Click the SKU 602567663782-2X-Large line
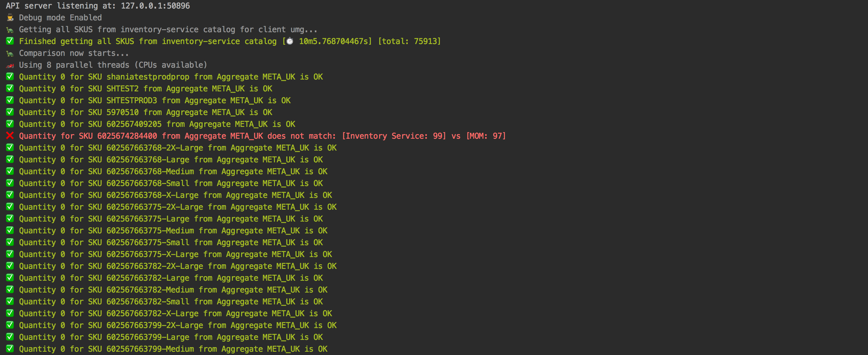The image size is (868, 355). [x=178, y=266]
